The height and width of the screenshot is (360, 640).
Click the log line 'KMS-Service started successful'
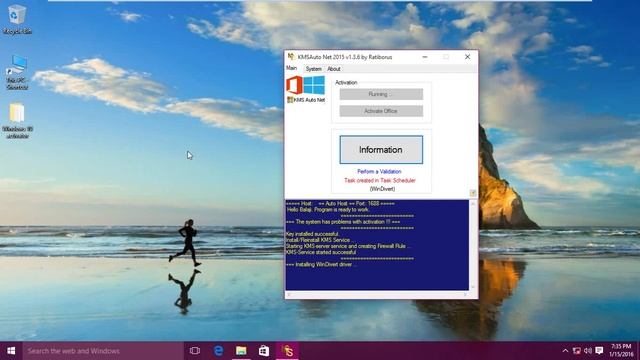[321, 252]
